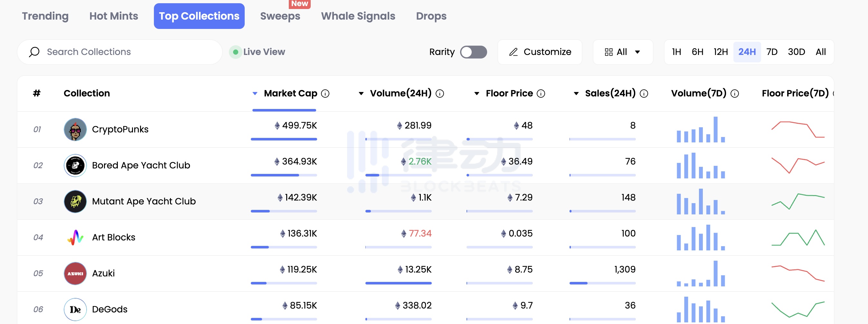This screenshot has width=868, height=324.
Task: Click the CryptoPunks collection avatar icon
Action: [75, 129]
